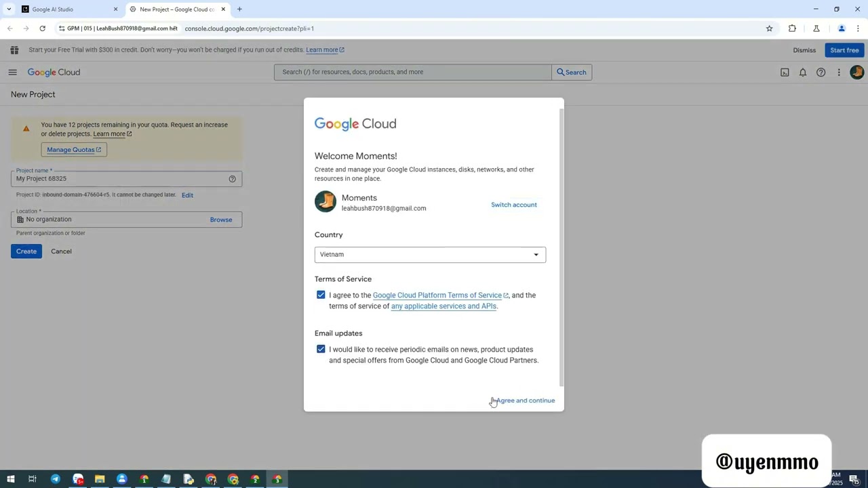Select the New Project – Google Cloud tab
The height and width of the screenshot is (488, 868).
tap(177, 9)
